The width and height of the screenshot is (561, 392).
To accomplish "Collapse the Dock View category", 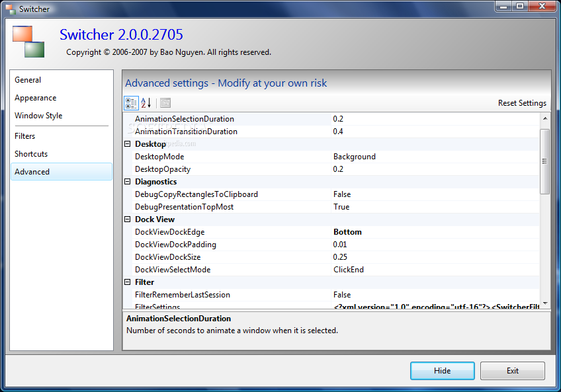I will coord(128,219).
